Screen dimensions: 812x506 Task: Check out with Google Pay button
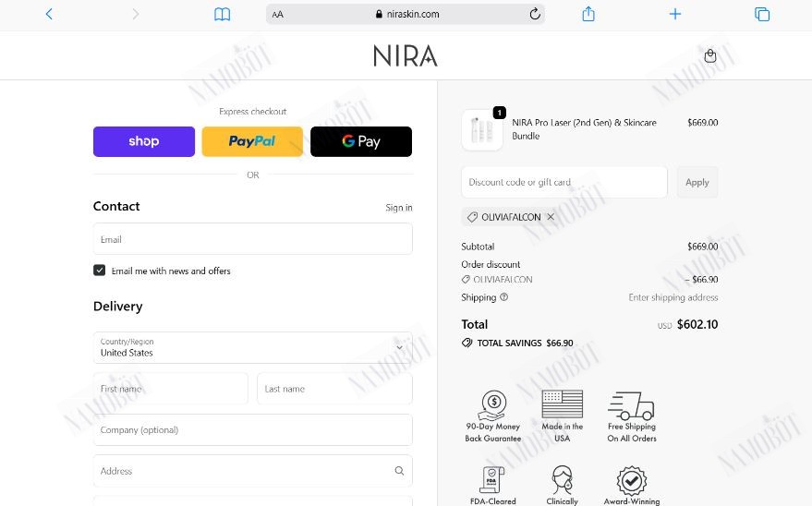click(x=361, y=141)
